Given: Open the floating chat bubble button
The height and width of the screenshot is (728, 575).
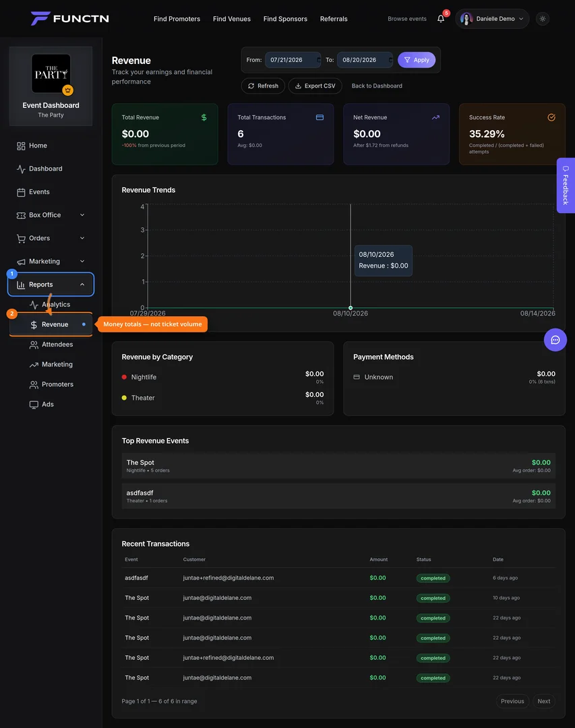Looking at the screenshot, I should tap(555, 340).
